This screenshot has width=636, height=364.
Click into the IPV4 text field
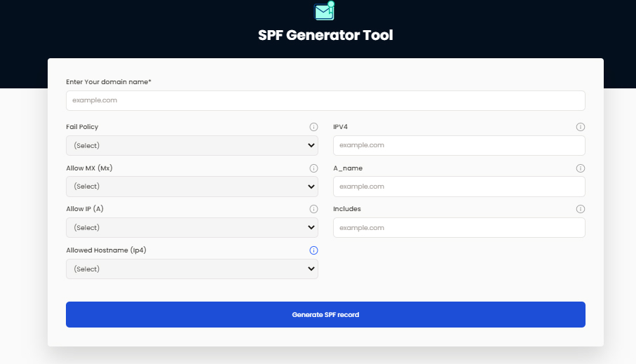[x=459, y=145]
